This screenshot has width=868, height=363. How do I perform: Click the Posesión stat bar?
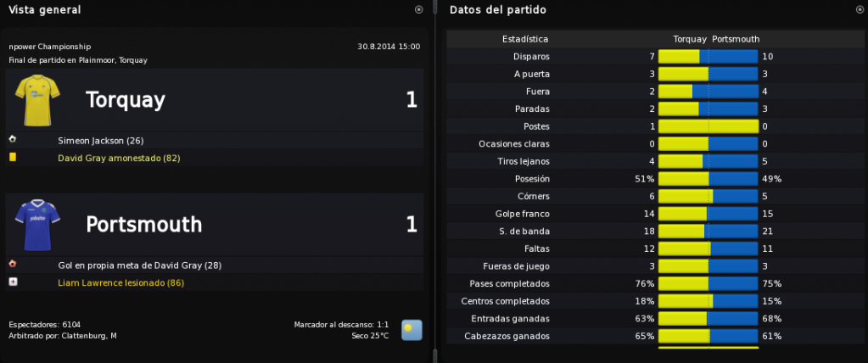coord(708,179)
